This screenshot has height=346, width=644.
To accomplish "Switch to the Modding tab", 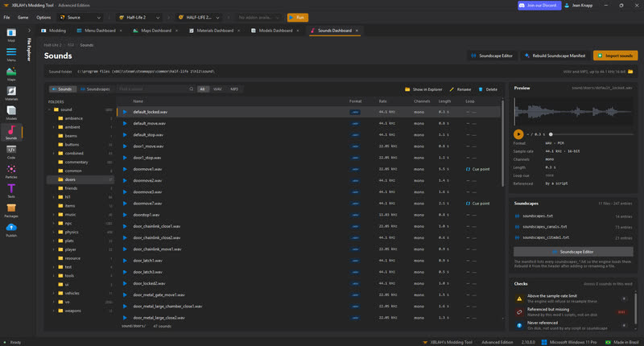I will (x=53, y=31).
